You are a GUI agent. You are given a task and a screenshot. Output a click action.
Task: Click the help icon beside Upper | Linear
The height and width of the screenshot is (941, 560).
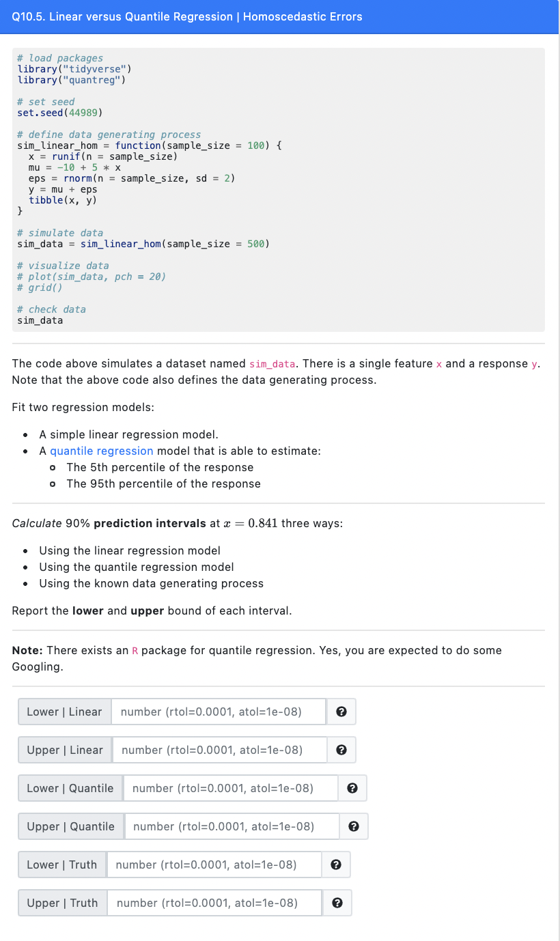point(341,750)
